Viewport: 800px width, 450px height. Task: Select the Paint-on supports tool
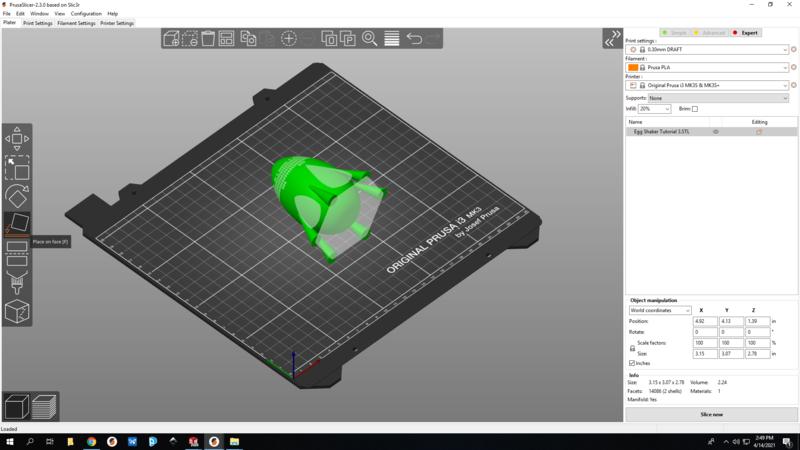(x=17, y=283)
